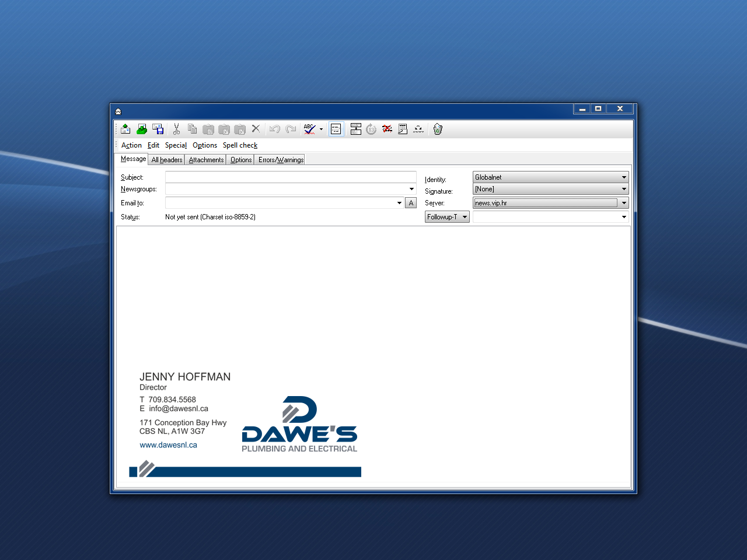Viewport: 747px width, 560px height.
Task: Run spell check with the ABC icon
Action: point(309,129)
